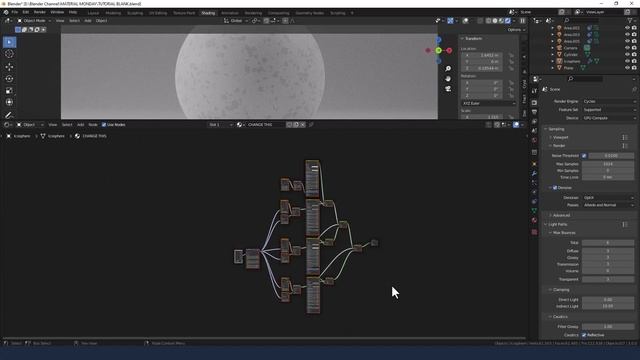This screenshot has height=360, width=640.
Task: Open the Edit menu
Action: (x=26, y=12)
